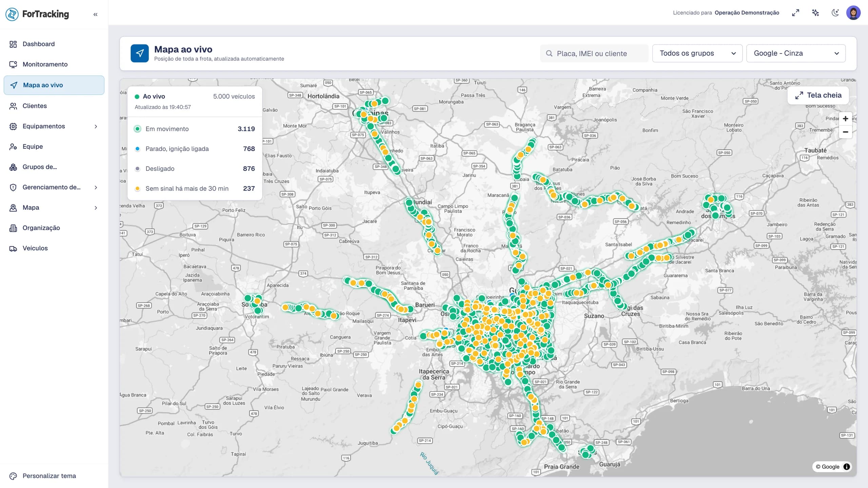The image size is (868, 488).
Task: Filter by Sem sinal há mais de 30 min
Action: (195, 188)
